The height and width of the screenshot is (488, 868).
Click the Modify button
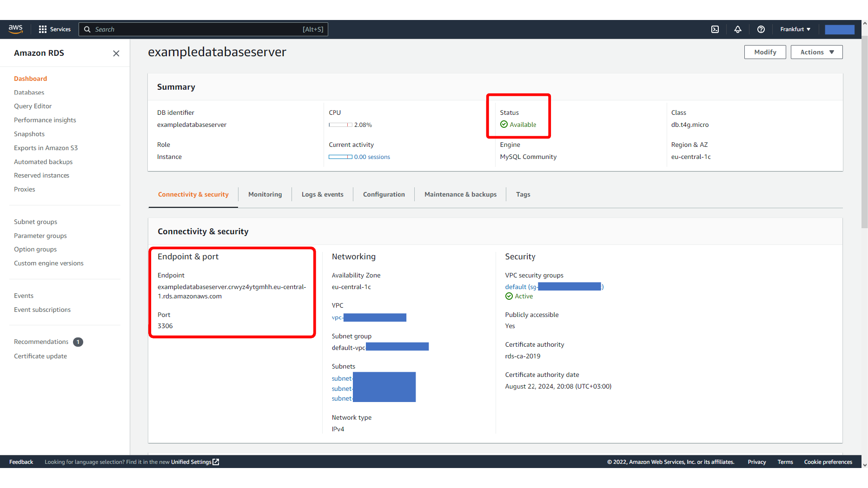765,52
